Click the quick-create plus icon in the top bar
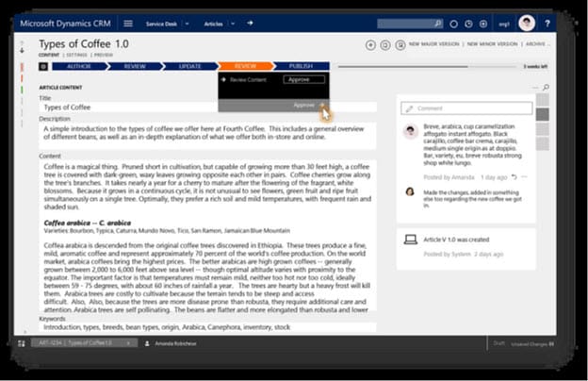Image resolution: width=588 pixels, height=381 pixels. coord(483,24)
